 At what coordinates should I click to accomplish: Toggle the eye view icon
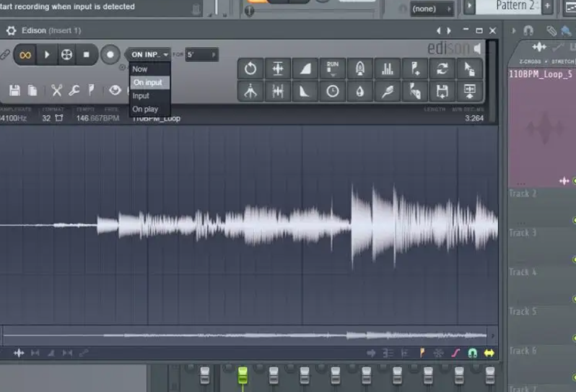pos(115,90)
